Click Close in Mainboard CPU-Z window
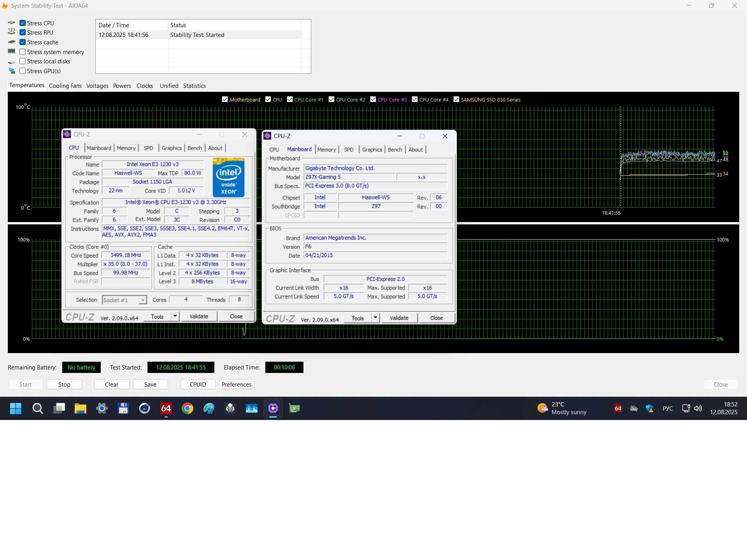 click(437, 318)
